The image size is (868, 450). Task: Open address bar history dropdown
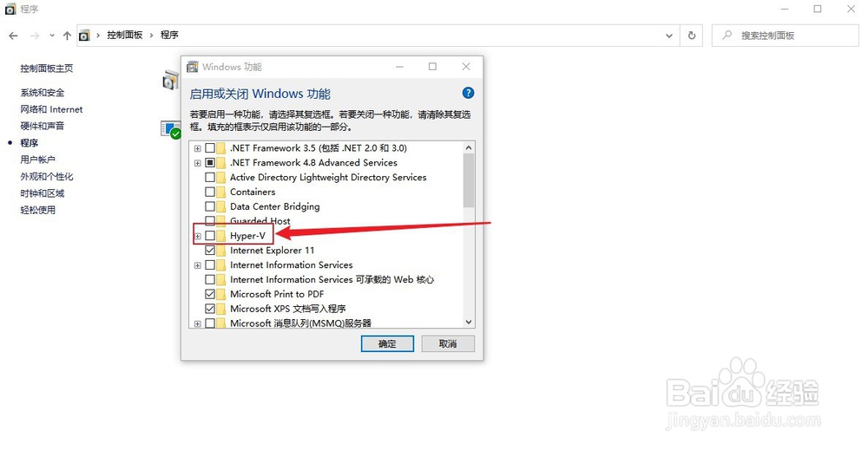pyautogui.click(x=668, y=36)
